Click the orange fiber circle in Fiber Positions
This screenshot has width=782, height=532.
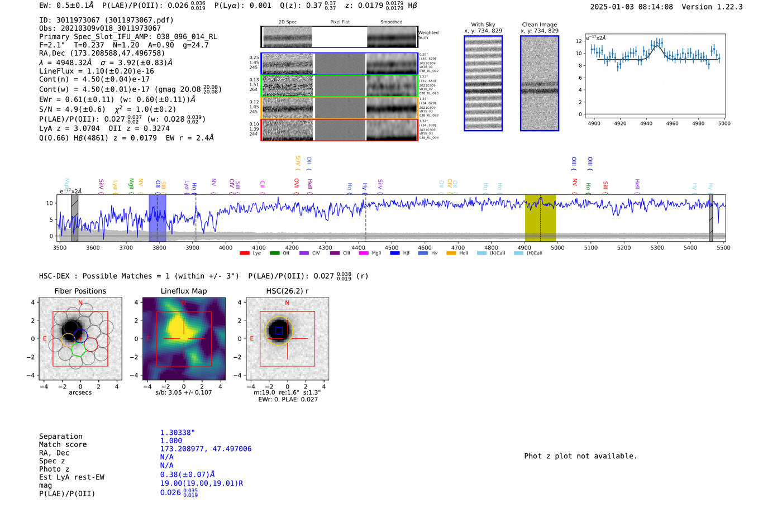(68, 340)
